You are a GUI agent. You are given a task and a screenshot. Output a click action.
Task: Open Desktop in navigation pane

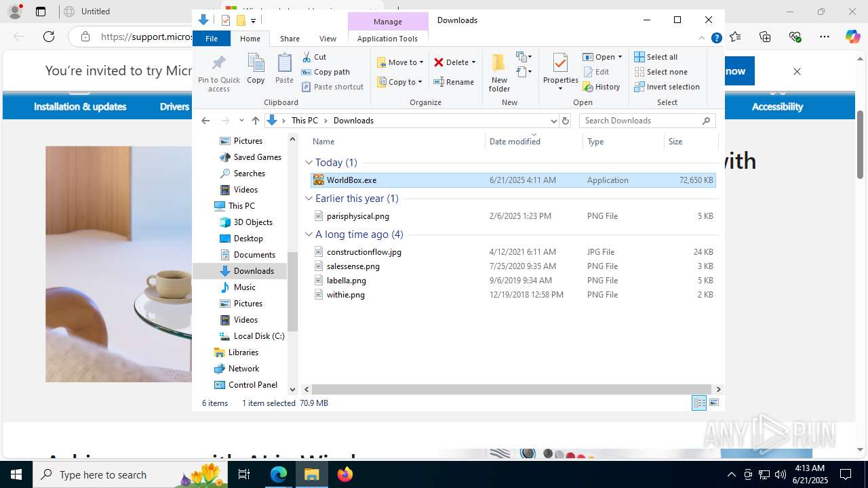241,239
